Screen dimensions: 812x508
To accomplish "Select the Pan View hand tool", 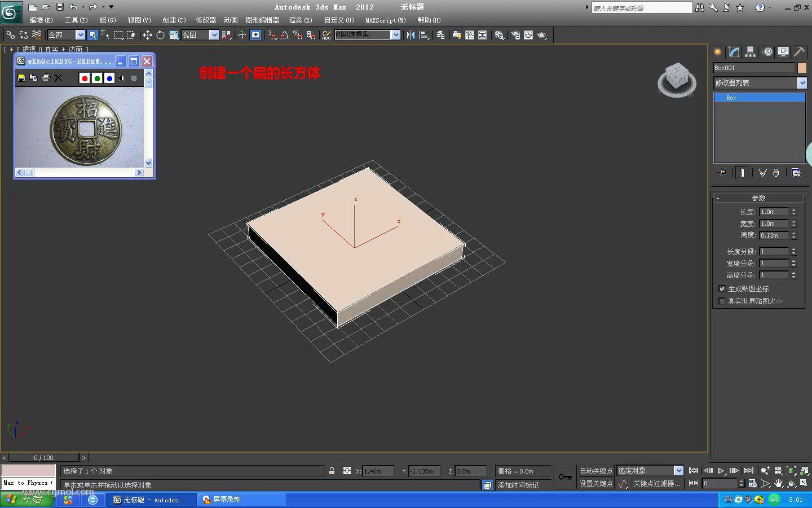I will click(x=778, y=484).
